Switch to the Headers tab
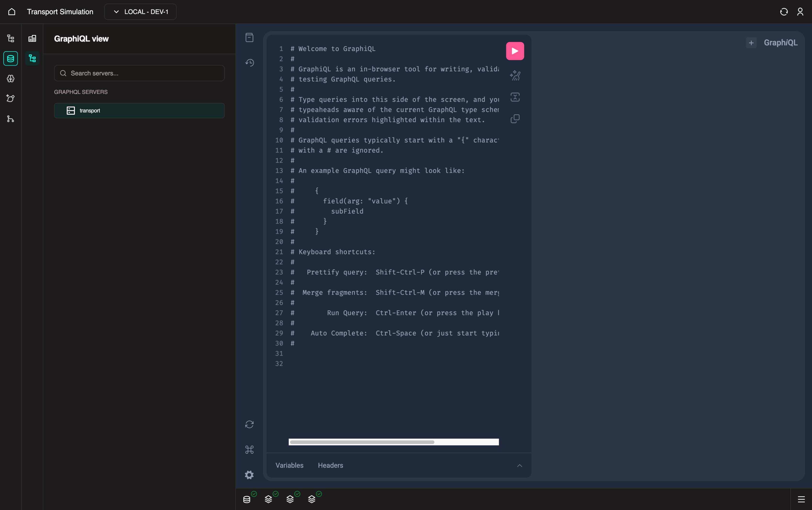This screenshot has height=510, width=812. pos(331,465)
